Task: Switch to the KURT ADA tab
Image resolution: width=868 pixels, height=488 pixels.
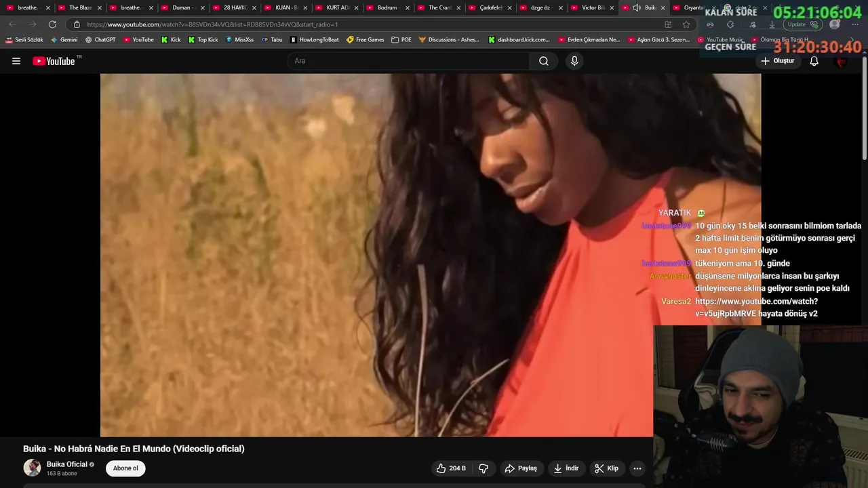Action: click(x=337, y=7)
